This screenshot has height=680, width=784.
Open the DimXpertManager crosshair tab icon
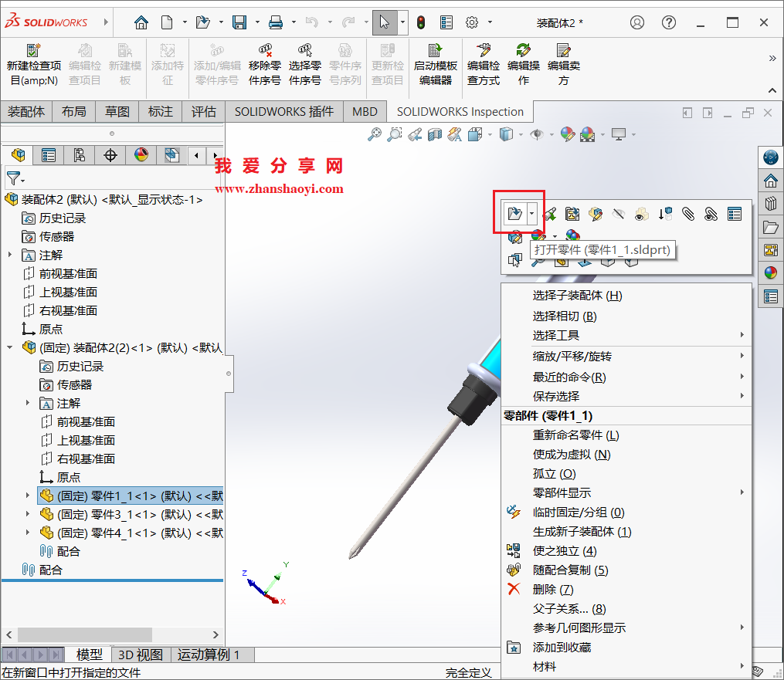110,155
